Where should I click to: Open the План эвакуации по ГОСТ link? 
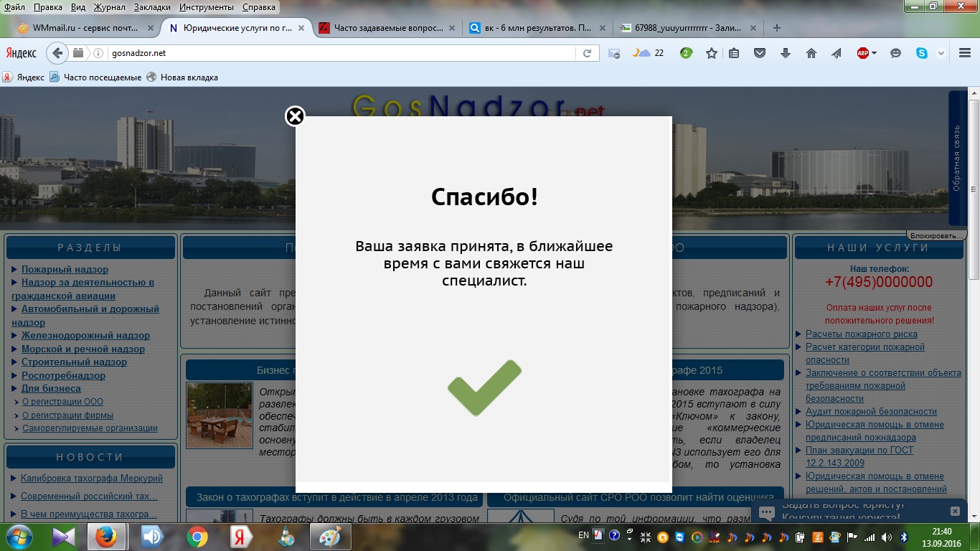pyautogui.click(x=859, y=457)
